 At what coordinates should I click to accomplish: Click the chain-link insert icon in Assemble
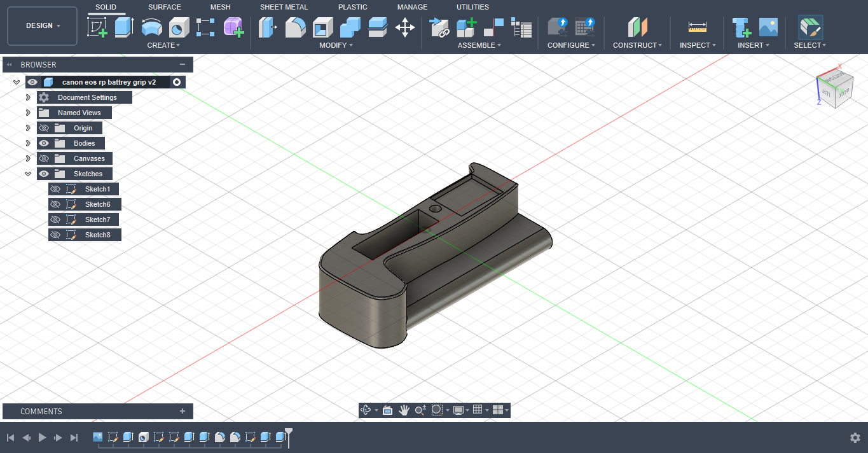[439, 27]
